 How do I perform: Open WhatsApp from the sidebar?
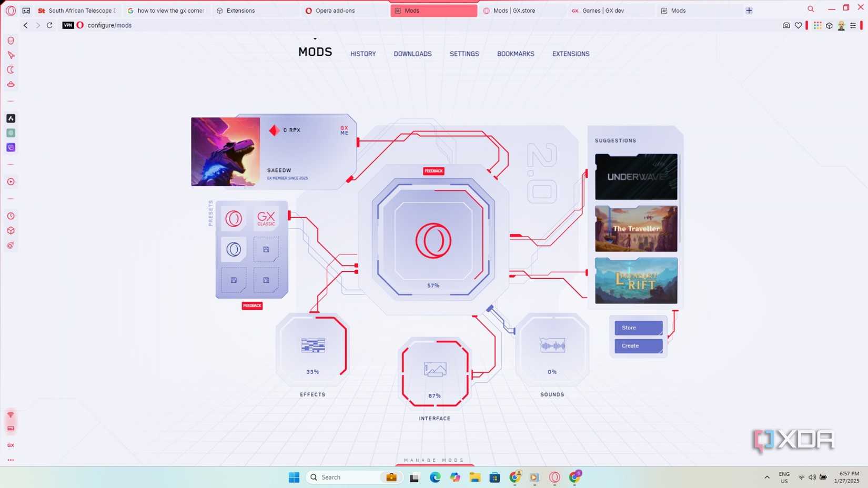(11, 133)
